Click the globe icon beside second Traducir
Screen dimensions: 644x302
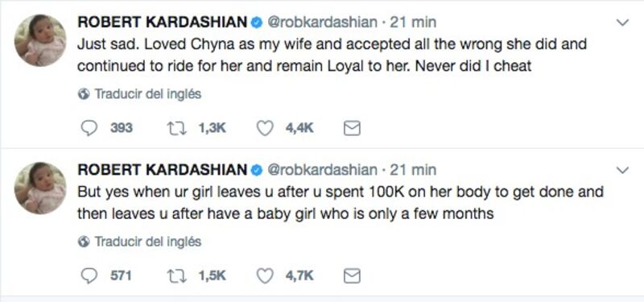[x=84, y=242]
